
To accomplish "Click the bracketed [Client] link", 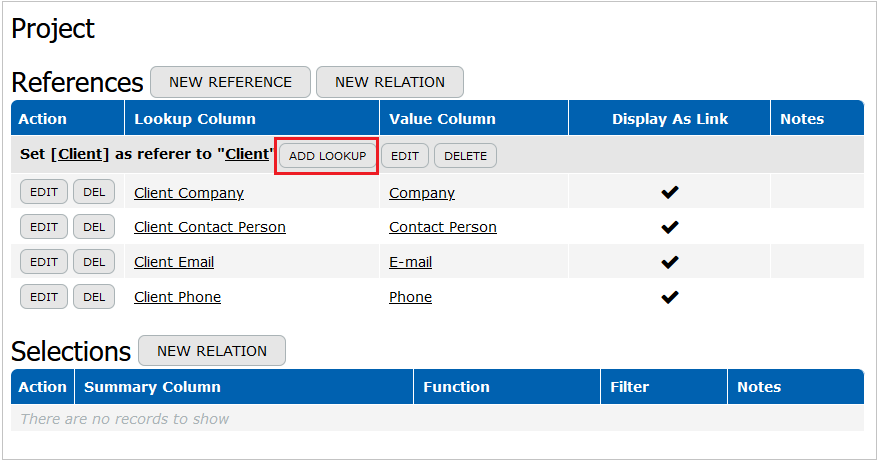I will point(80,155).
